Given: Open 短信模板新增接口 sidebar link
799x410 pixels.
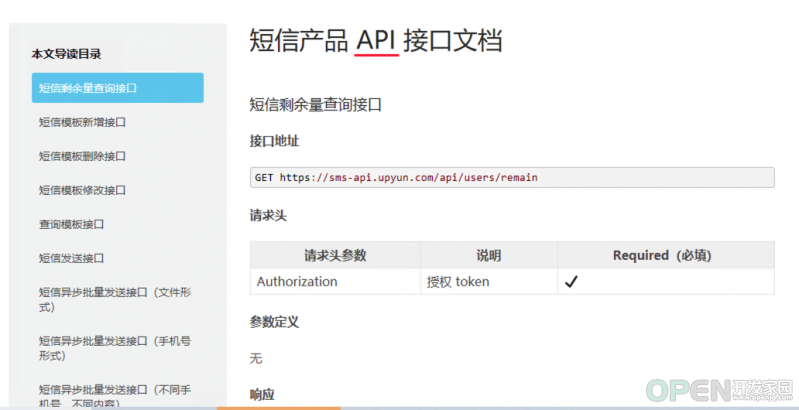Looking at the screenshot, I should (x=82, y=122).
